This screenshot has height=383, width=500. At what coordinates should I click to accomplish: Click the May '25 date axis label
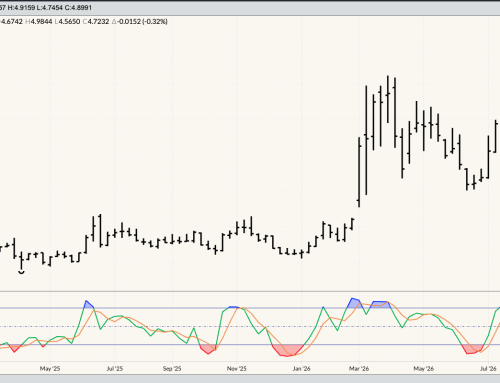coord(50,369)
